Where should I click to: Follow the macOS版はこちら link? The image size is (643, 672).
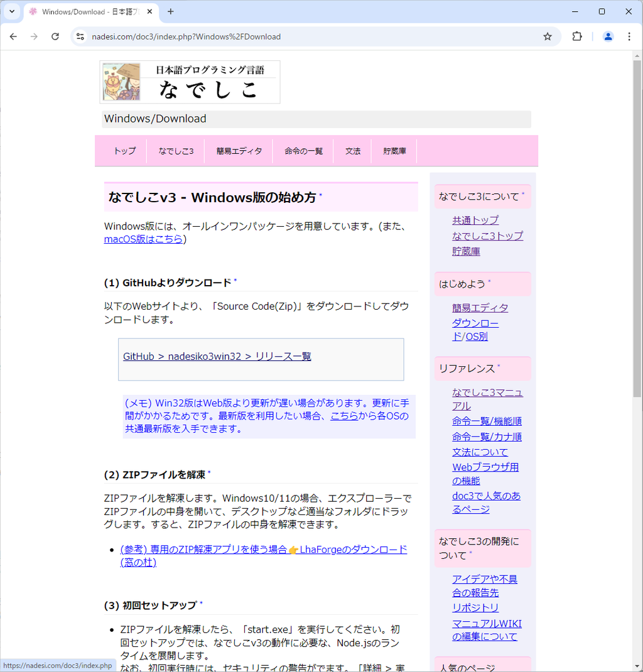(143, 239)
